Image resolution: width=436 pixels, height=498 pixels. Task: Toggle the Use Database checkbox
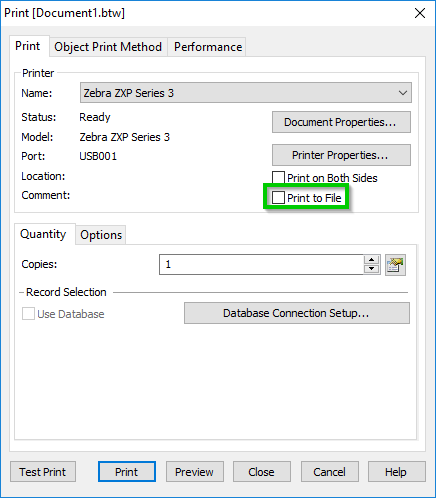pos(28,314)
